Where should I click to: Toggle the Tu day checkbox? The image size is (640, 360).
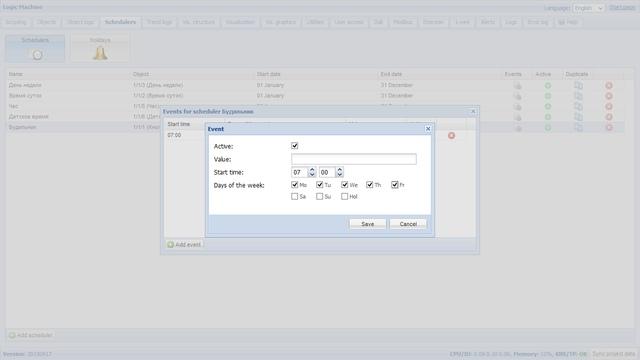click(320, 185)
